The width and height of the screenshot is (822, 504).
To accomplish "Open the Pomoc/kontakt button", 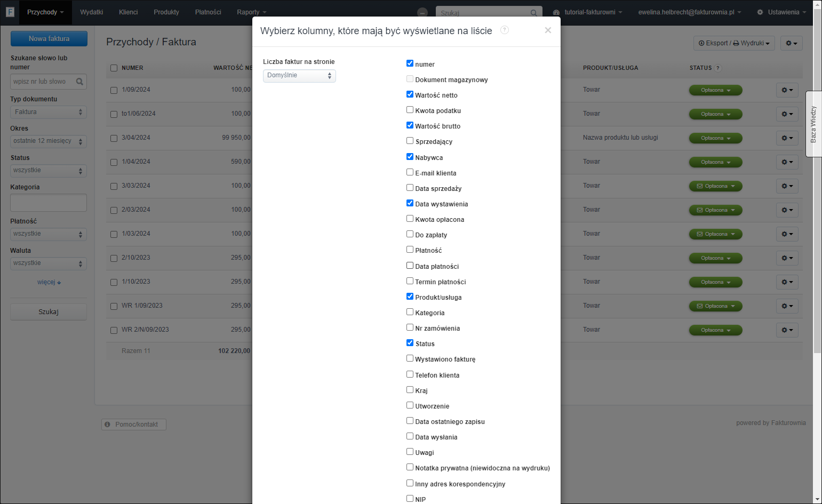I will tap(134, 425).
